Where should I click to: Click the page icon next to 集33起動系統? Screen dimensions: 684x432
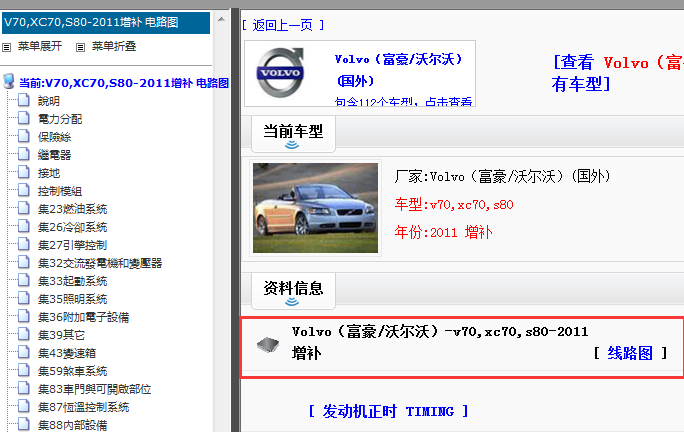click(24, 280)
